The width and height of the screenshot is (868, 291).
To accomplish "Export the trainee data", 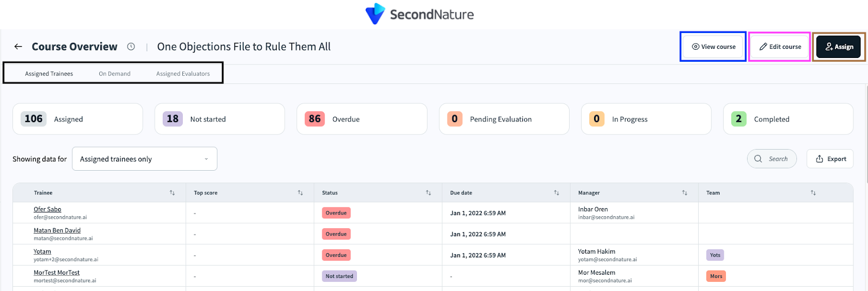I will 830,159.
